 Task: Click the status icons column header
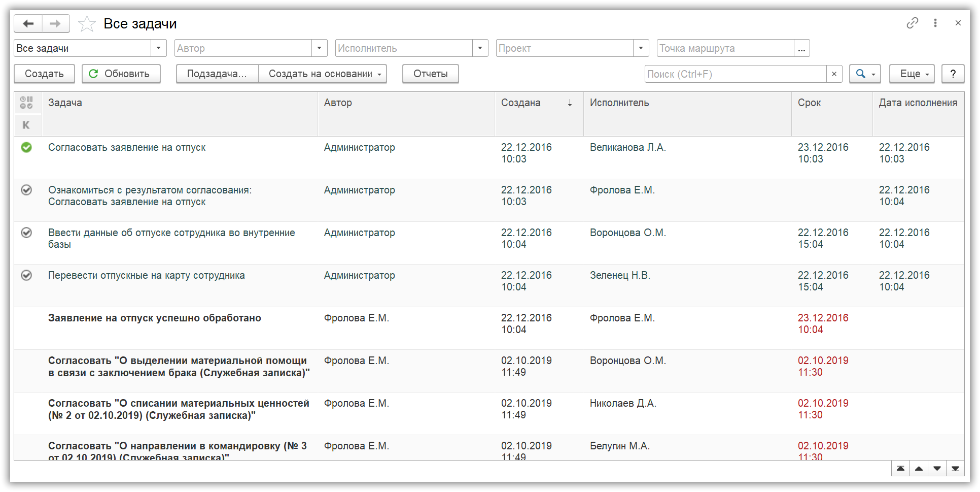[x=26, y=103]
